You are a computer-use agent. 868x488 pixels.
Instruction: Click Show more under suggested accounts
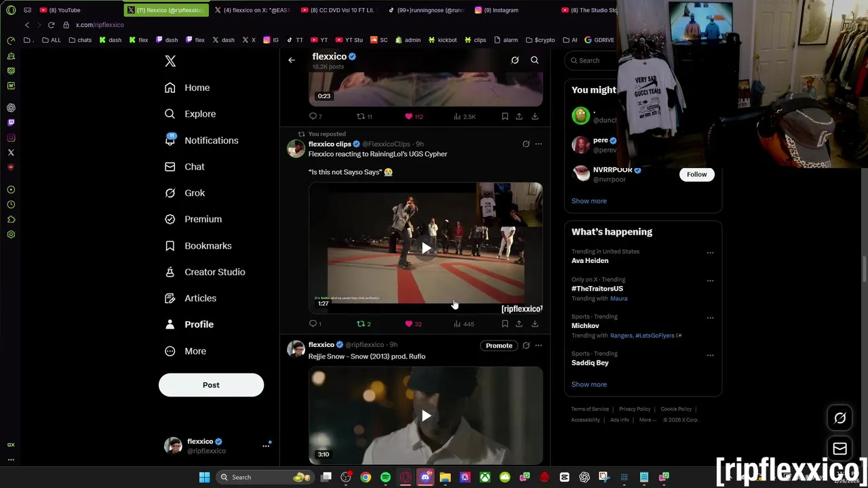[589, 201]
